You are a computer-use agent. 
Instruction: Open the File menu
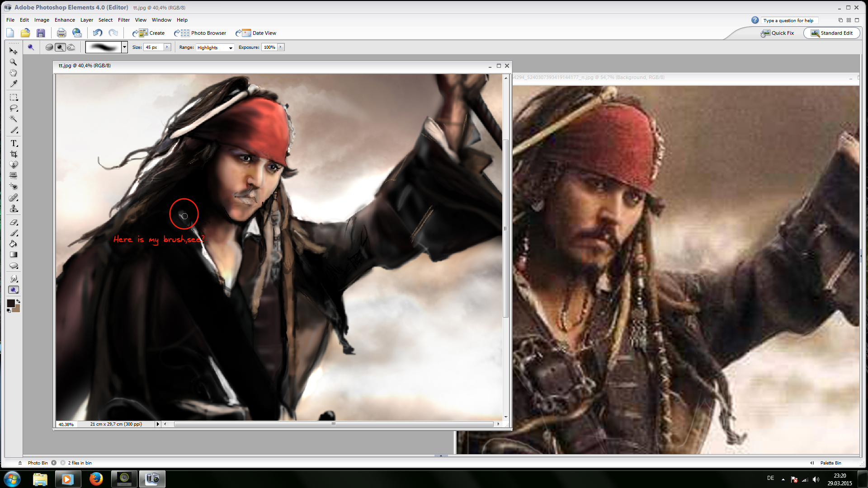point(10,20)
